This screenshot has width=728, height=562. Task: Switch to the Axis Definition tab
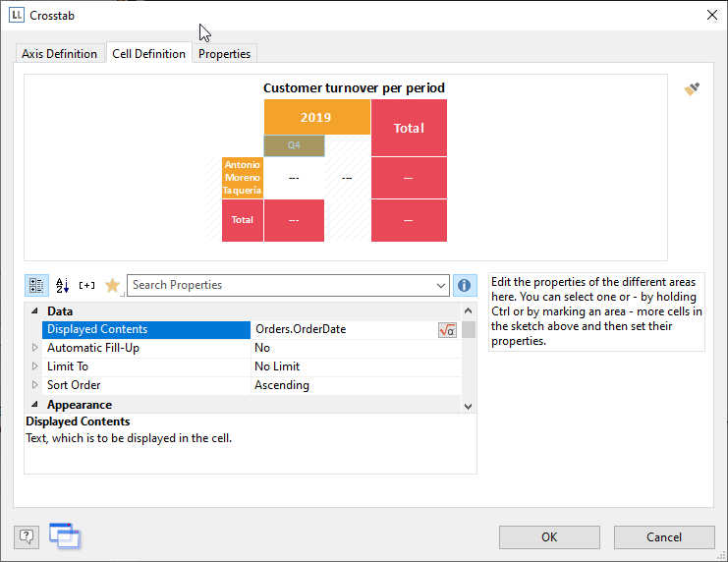[x=60, y=54]
